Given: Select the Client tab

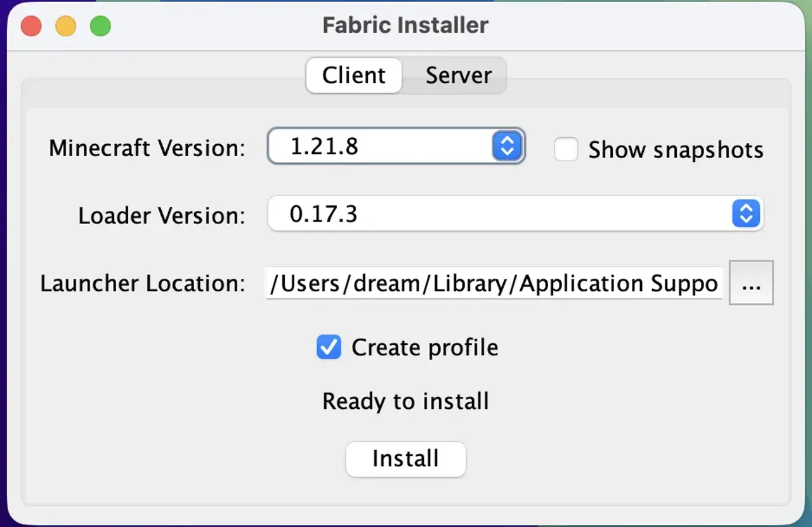Looking at the screenshot, I should pos(353,75).
